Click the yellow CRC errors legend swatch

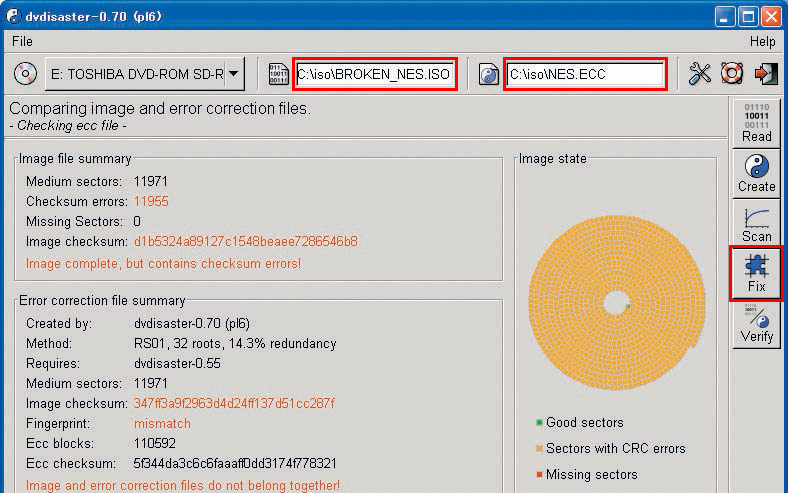[539, 448]
